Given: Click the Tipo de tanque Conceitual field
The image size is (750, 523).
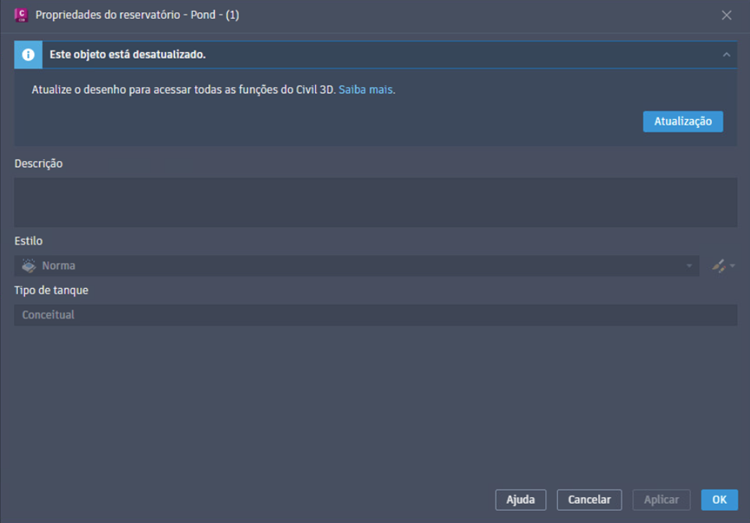Looking at the screenshot, I should pos(375,315).
